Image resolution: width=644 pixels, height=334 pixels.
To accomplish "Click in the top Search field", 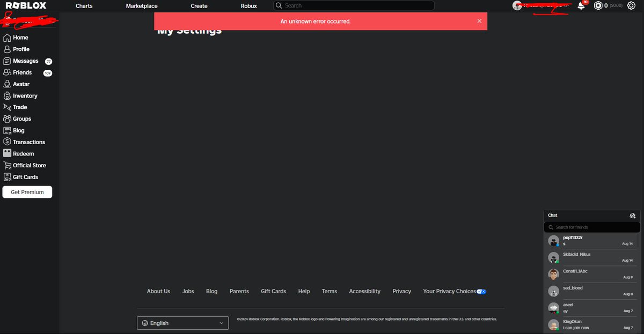I will [354, 6].
